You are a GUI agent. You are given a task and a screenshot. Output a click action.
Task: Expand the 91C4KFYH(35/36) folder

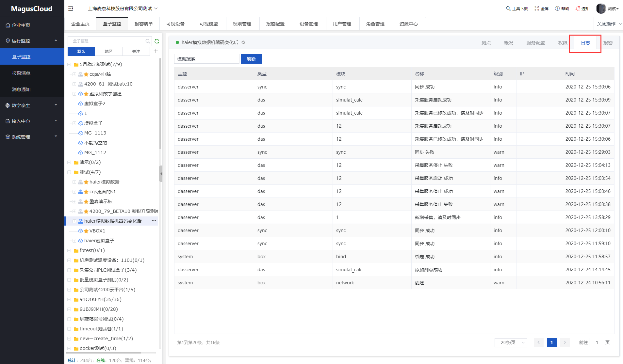coord(69,299)
